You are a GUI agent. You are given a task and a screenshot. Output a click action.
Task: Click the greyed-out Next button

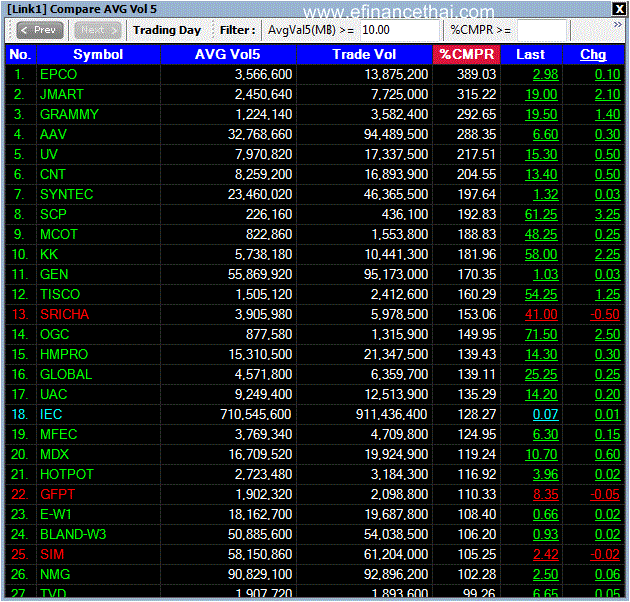(98, 30)
